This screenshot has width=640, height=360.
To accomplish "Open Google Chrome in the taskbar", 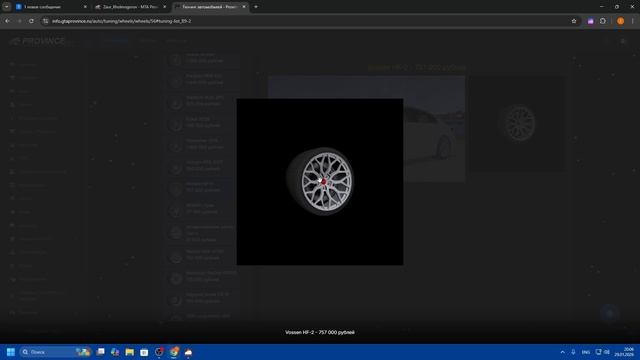I will coord(174,352).
